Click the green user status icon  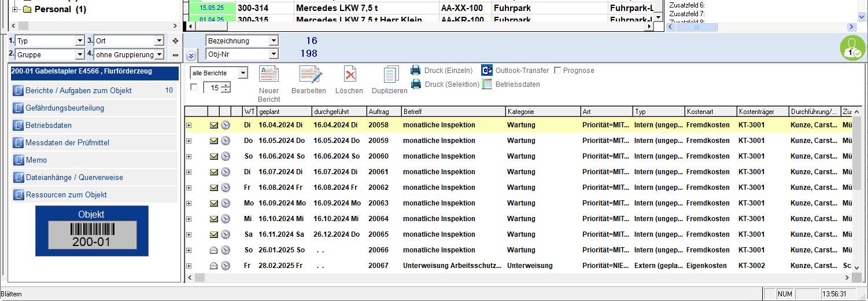click(x=852, y=48)
